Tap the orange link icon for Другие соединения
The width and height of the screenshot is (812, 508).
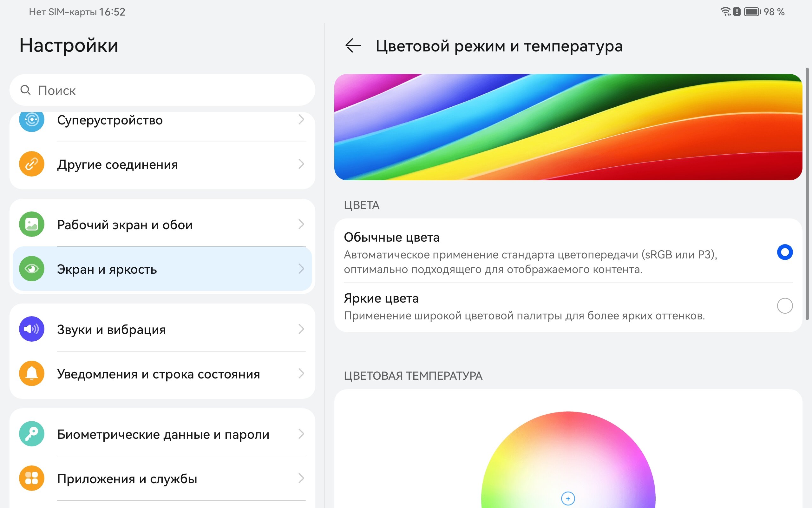tap(31, 164)
